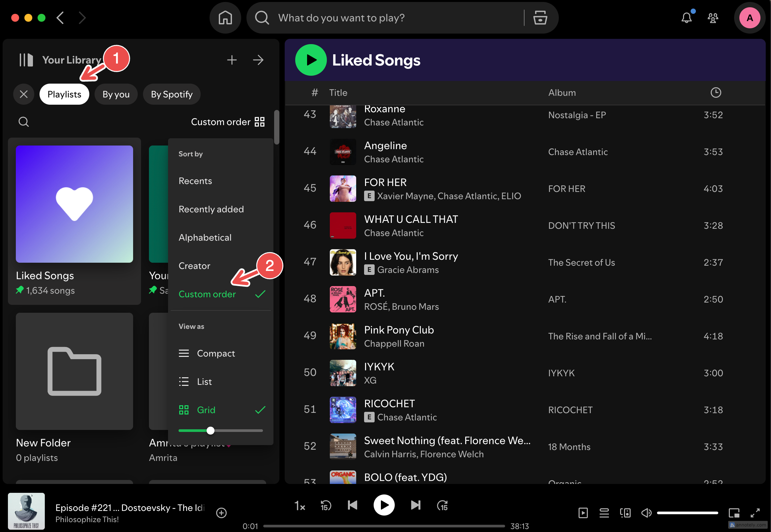
Task: Select Alphabetical sort option
Action: point(205,237)
